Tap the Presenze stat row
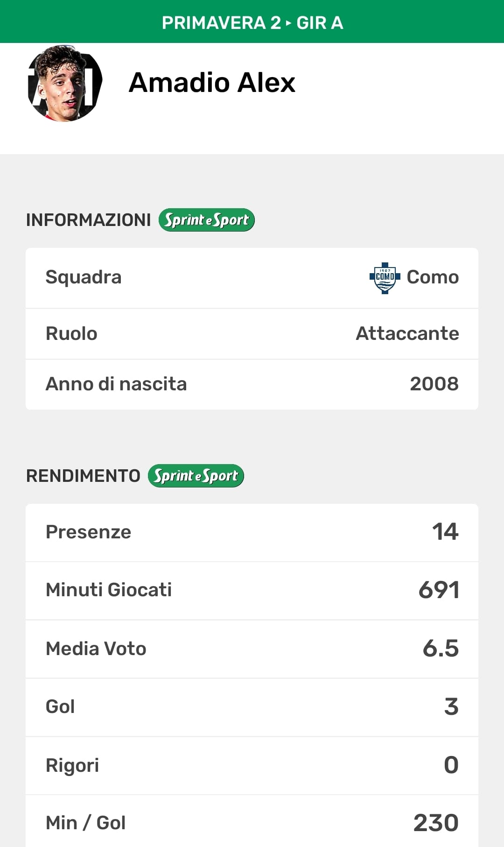 252,532
